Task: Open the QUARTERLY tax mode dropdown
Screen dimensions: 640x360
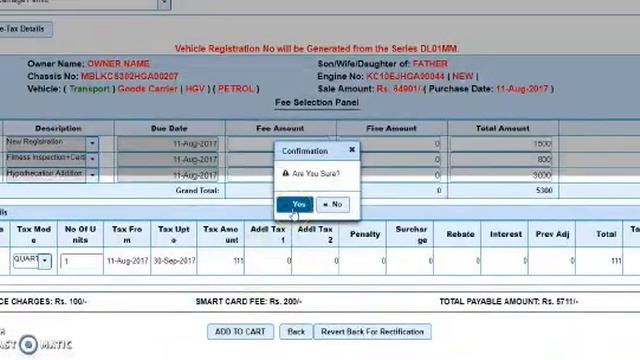Action: 45,260
